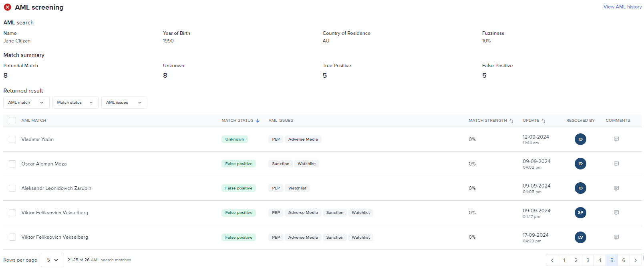The height and width of the screenshot is (268, 644).
Task: Open comments for Oscar Aleman Meza row
Action: pyautogui.click(x=616, y=164)
